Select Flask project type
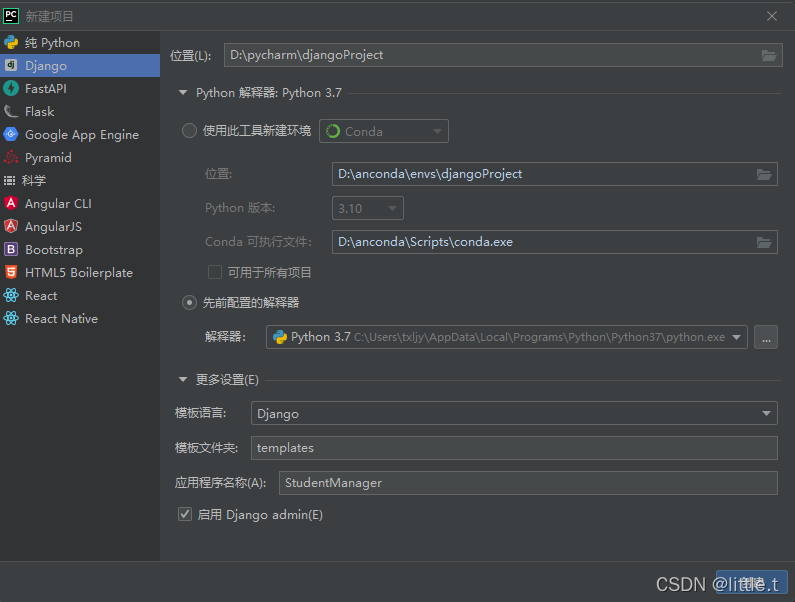 pyautogui.click(x=80, y=112)
